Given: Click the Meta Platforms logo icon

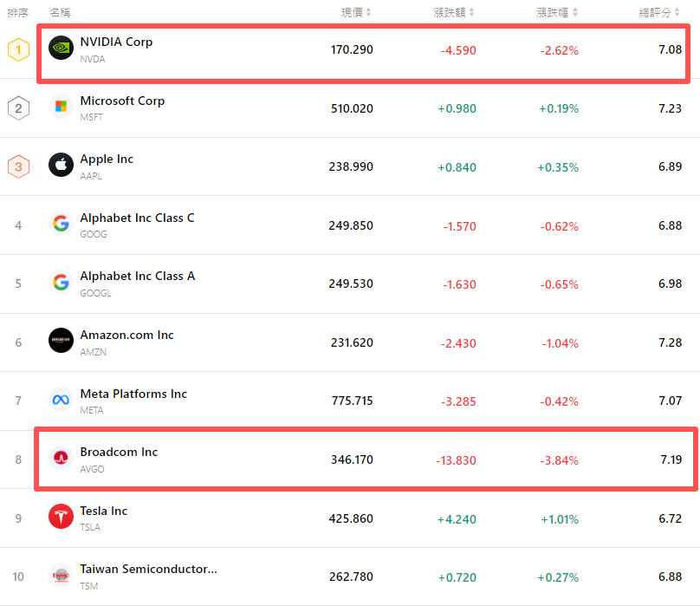Looking at the screenshot, I should pyautogui.click(x=61, y=400).
